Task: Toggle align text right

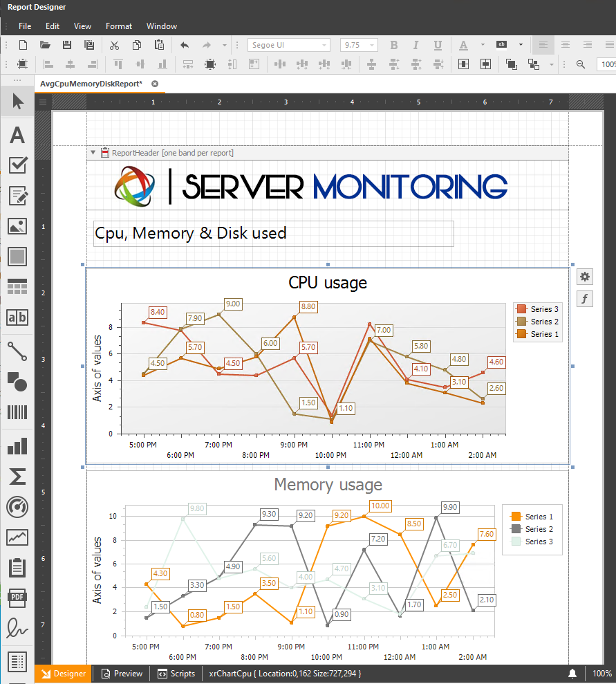Action: point(588,45)
